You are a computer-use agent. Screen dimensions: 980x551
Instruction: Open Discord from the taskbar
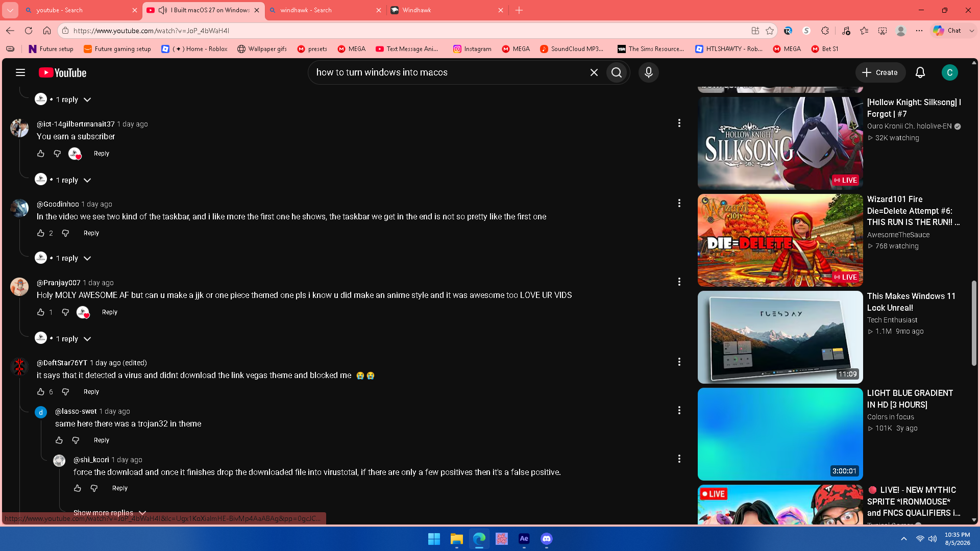point(546,539)
